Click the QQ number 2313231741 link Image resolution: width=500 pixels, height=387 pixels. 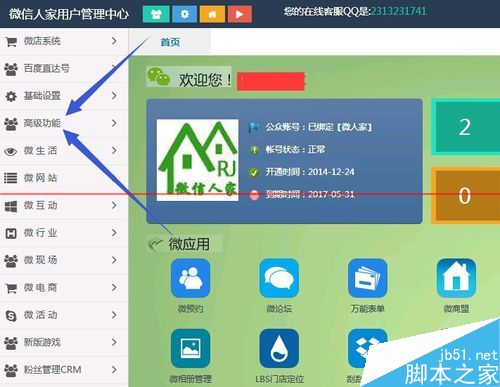pos(398,11)
